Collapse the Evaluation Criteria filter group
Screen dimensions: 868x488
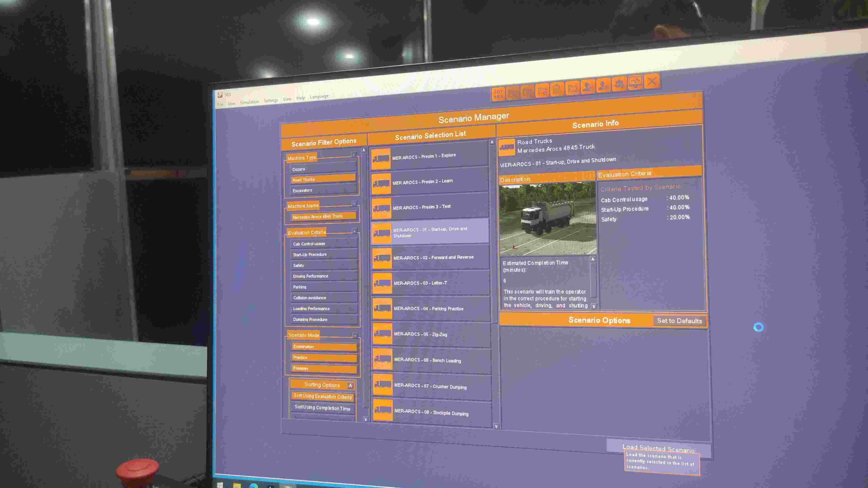(354, 231)
